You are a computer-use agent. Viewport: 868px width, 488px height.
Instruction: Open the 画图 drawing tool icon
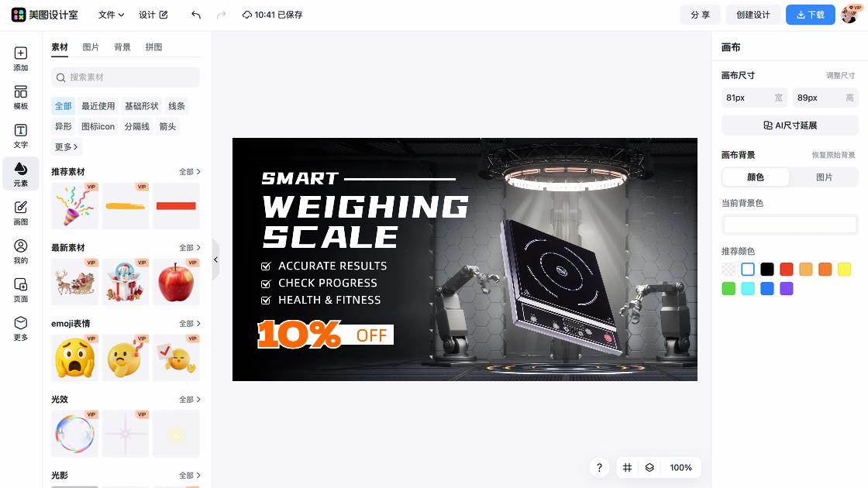[x=20, y=213]
